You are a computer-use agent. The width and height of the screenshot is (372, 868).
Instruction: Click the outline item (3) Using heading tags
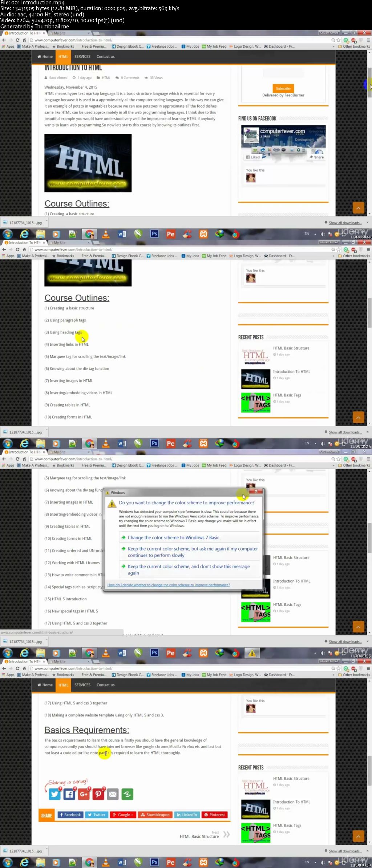pyautogui.click(x=63, y=332)
